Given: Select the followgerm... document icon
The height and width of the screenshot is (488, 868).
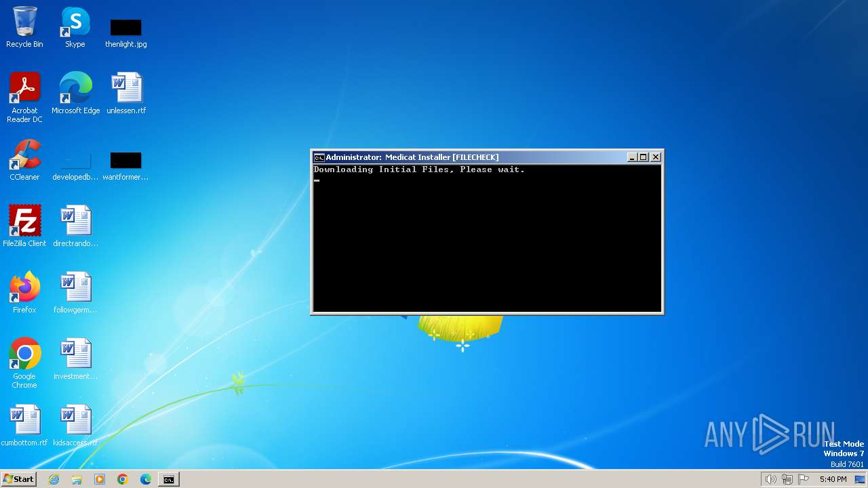Looking at the screenshot, I should click(x=75, y=293).
